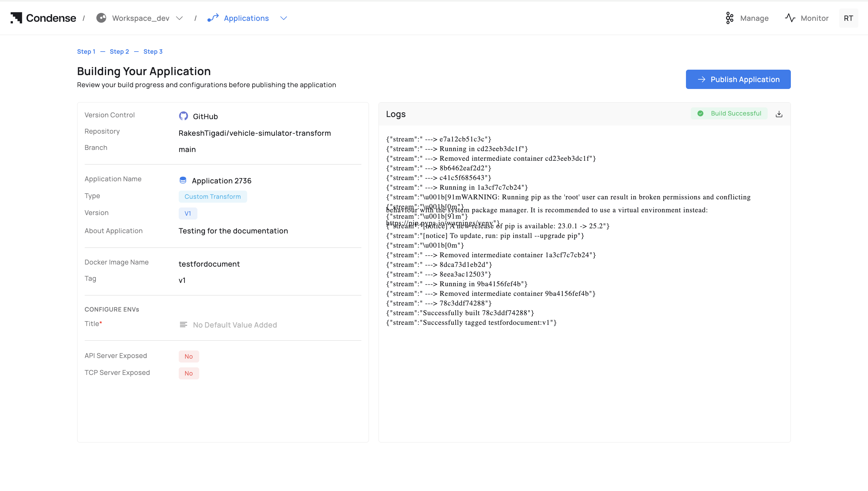This screenshot has height=491, width=868.
Task: Click the Applications route icon
Action: 213,18
